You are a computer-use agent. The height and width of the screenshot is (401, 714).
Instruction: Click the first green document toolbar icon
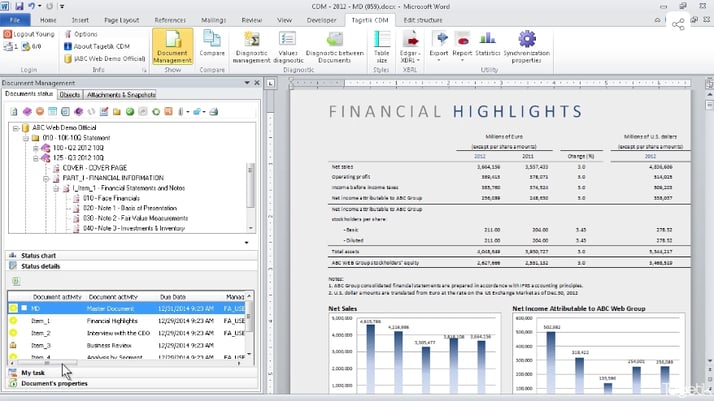[x=14, y=112]
